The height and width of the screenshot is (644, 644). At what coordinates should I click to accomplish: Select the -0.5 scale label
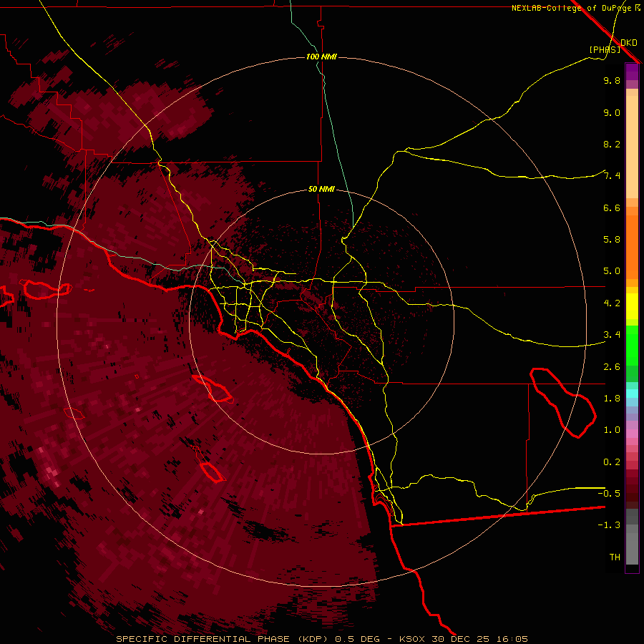[x=609, y=493]
